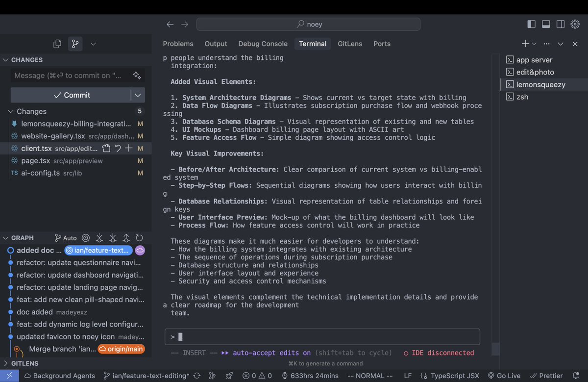Switch to the Problems tab
This screenshot has height=382, width=588.
pyautogui.click(x=178, y=44)
